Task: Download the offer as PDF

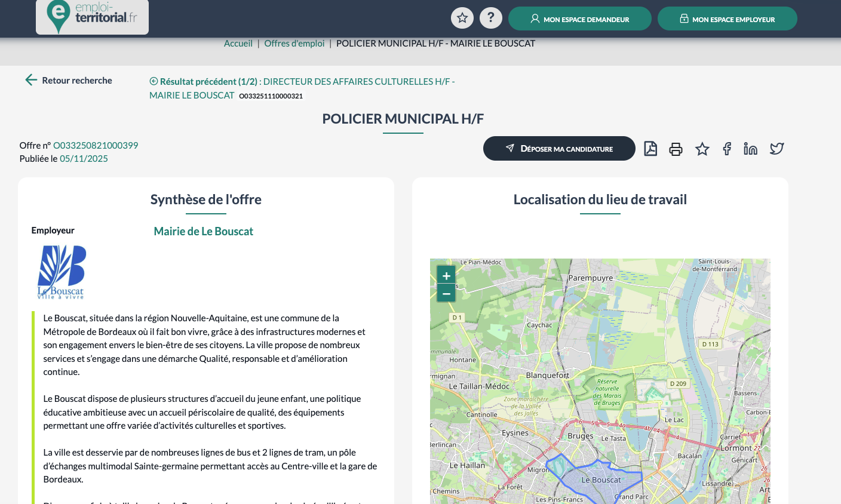Action: (x=650, y=149)
